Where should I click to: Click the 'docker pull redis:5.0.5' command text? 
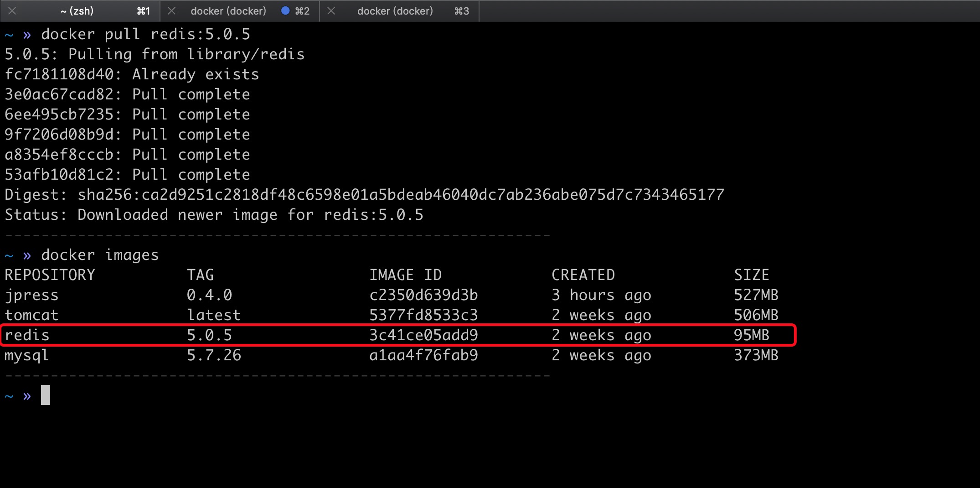pos(145,34)
